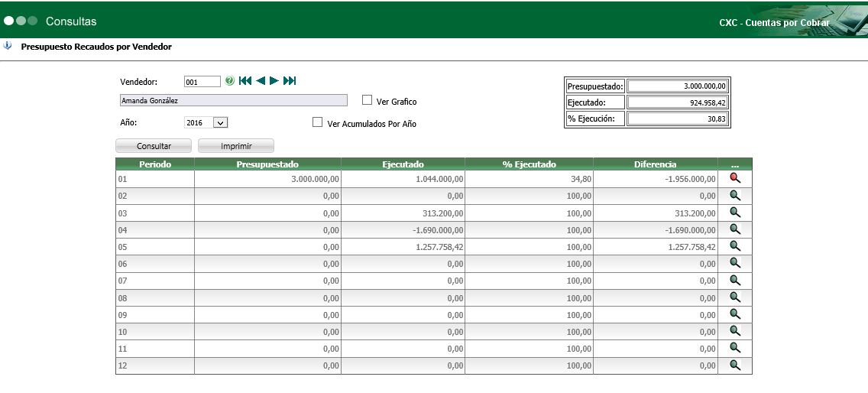Click the Diferencia column header
Screen dimensions: 868x393
[x=656, y=164]
